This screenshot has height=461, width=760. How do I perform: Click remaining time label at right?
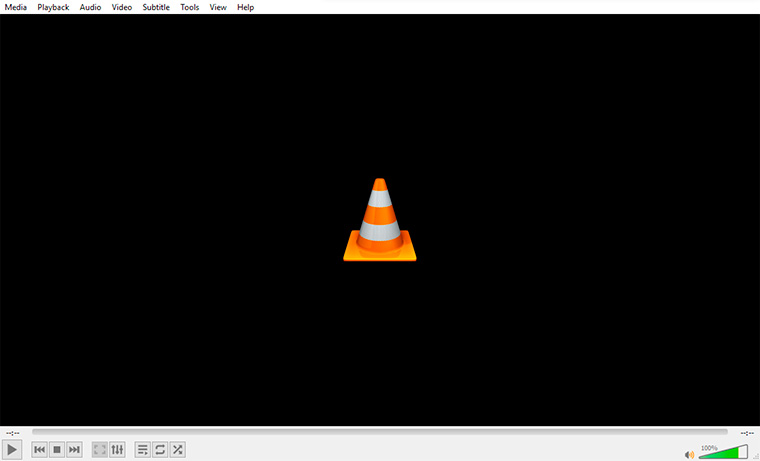click(x=747, y=433)
